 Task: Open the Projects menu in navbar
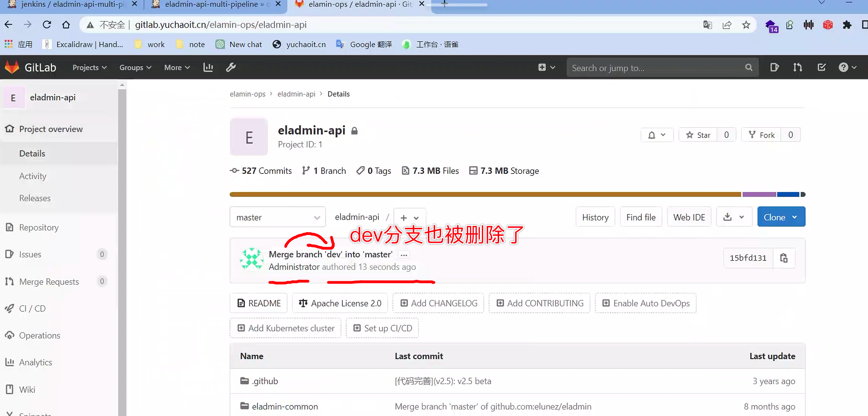pyautogui.click(x=89, y=67)
